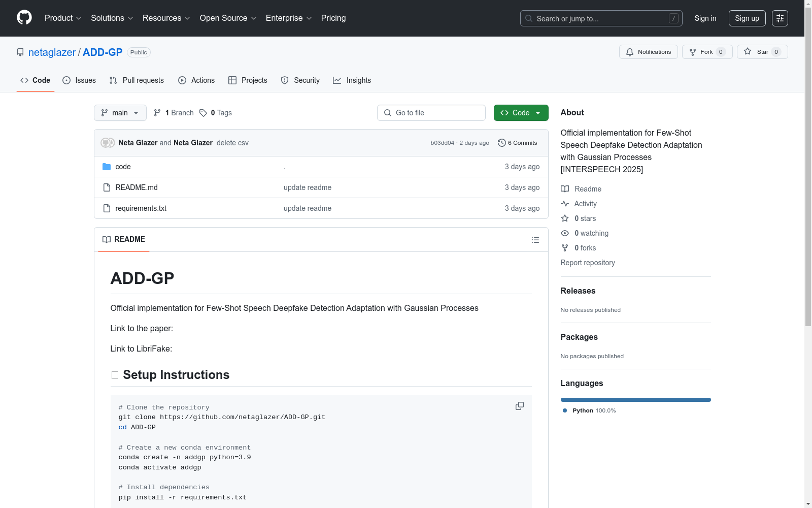
Task: View 6 Commits history
Action: 518,143
